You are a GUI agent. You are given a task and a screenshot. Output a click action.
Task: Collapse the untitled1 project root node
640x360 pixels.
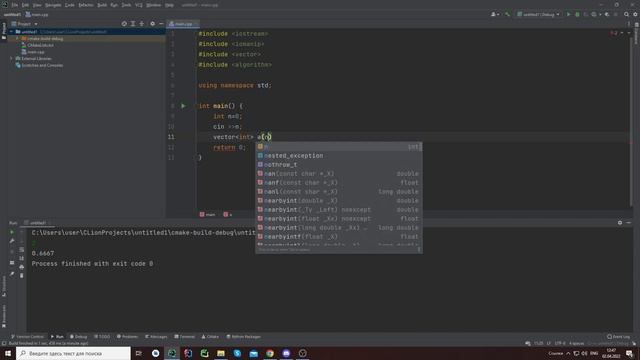click(12, 31)
